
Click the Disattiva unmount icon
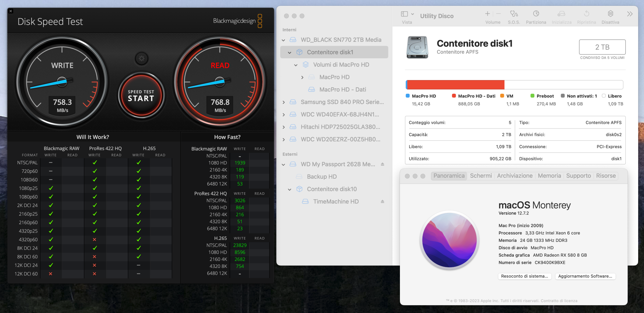click(610, 14)
